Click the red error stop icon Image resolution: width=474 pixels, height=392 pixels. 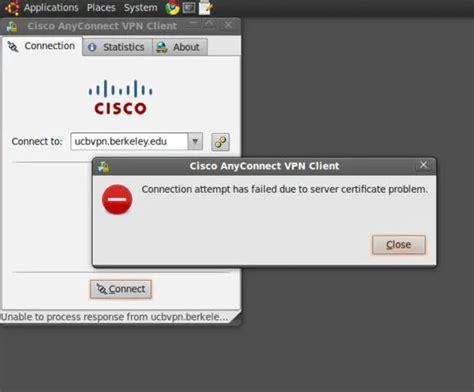[x=117, y=199]
